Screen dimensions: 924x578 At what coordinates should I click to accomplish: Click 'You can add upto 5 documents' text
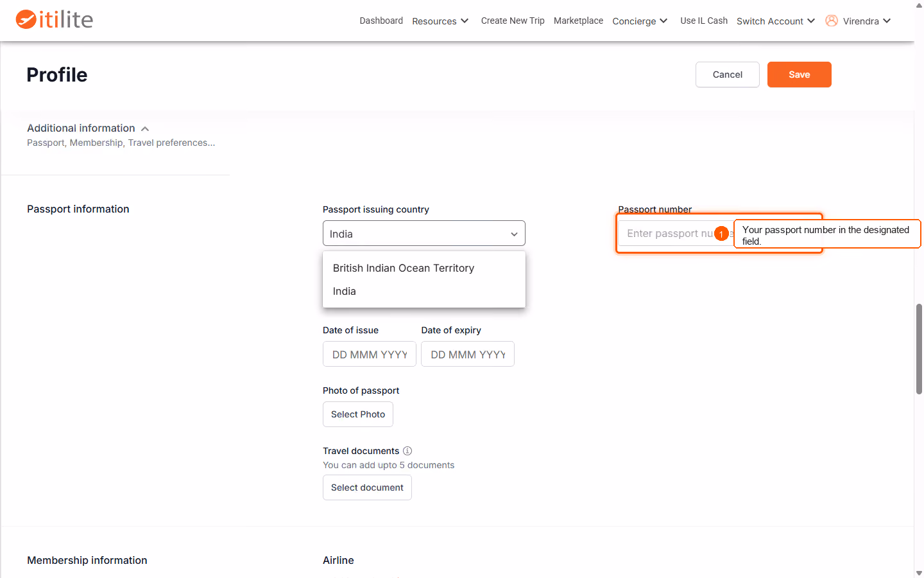[x=388, y=465]
